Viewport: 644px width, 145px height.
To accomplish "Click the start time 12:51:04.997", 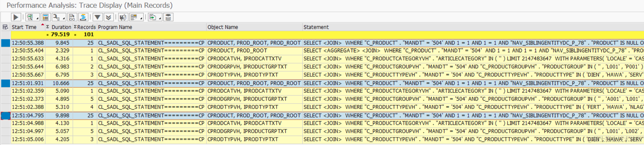I will (x=28, y=131).
